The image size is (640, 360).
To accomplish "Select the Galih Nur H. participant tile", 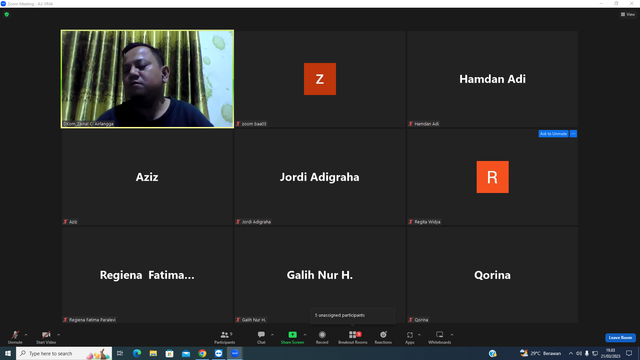I will click(320, 275).
